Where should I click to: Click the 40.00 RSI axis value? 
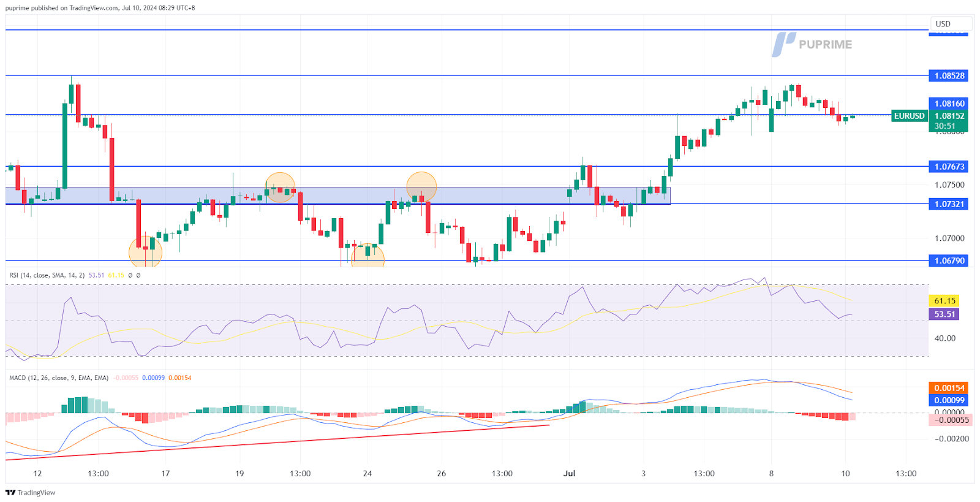[x=945, y=338]
